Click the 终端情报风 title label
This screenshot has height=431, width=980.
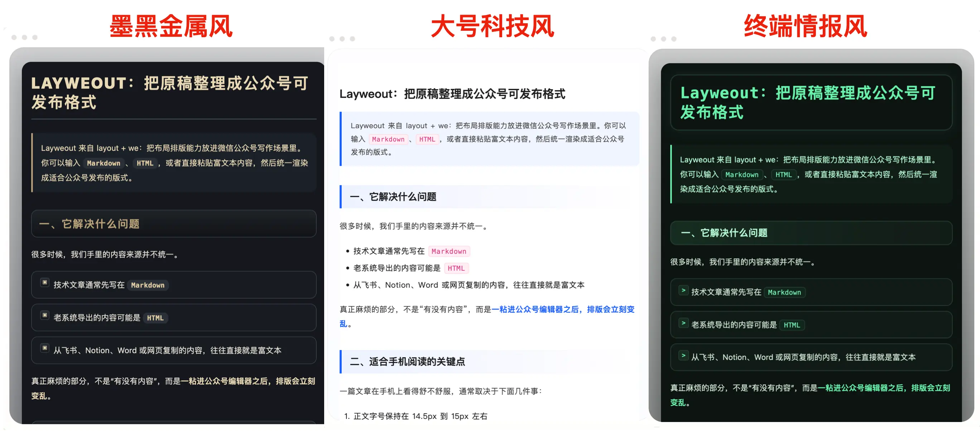(x=805, y=26)
